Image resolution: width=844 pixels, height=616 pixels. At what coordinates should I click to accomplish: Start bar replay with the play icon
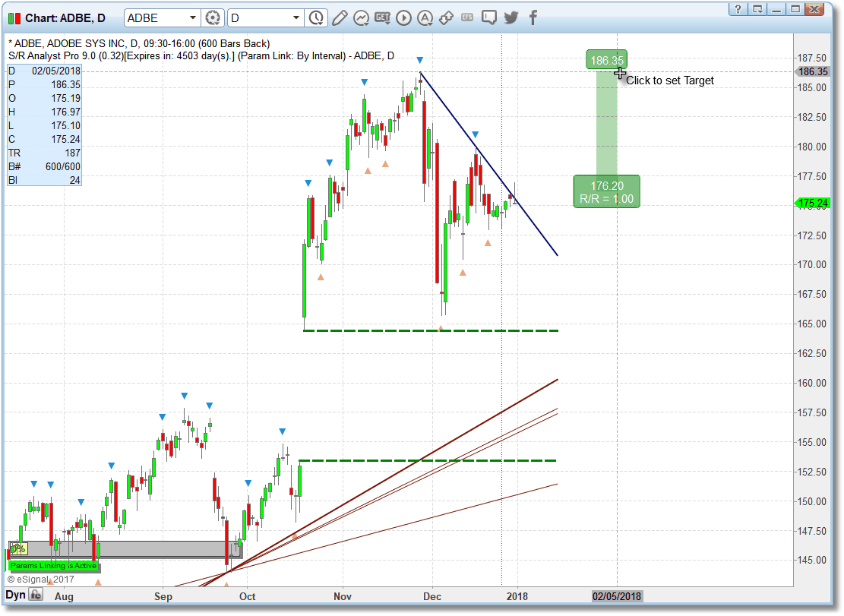(403, 17)
